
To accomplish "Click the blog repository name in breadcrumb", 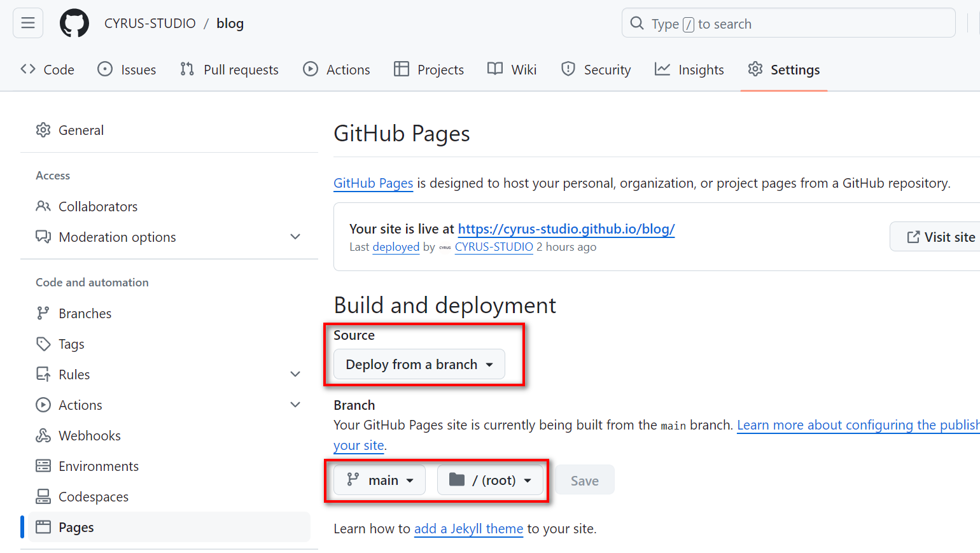I will coord(230,24).
